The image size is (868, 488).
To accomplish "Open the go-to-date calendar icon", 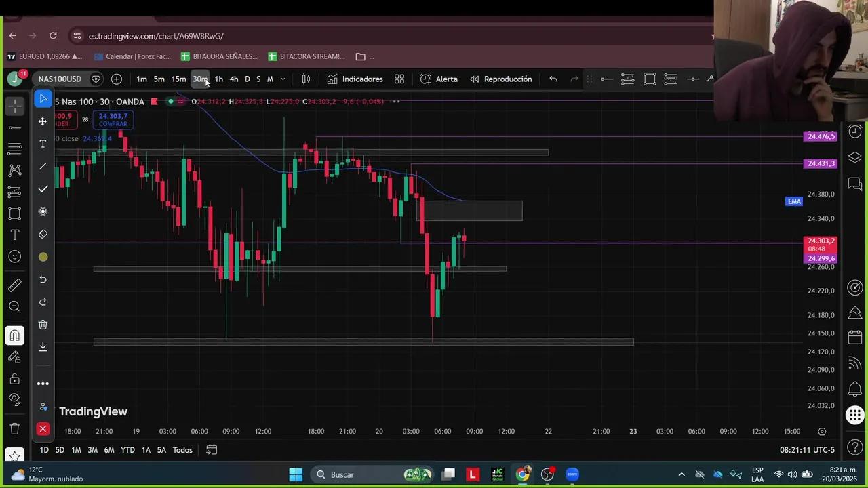I will pyautogui.click(x=212, y=450).
